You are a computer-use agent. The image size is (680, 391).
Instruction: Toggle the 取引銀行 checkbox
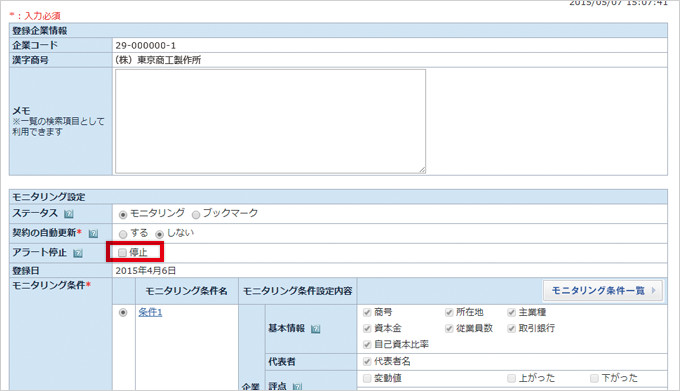click(511, 329)
